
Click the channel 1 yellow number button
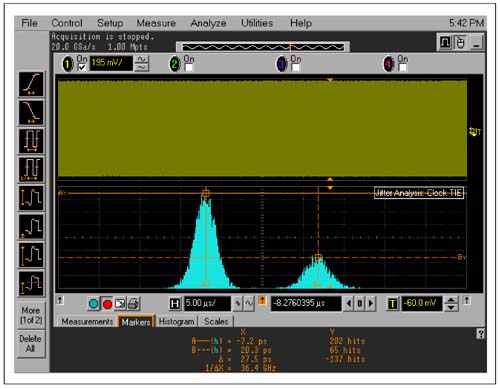68,64
